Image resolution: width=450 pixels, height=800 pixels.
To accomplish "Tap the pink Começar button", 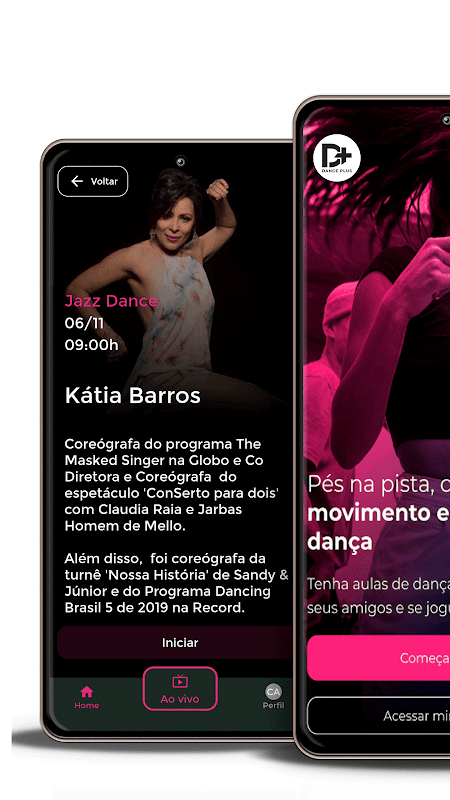I will click(x=379, y=658).
